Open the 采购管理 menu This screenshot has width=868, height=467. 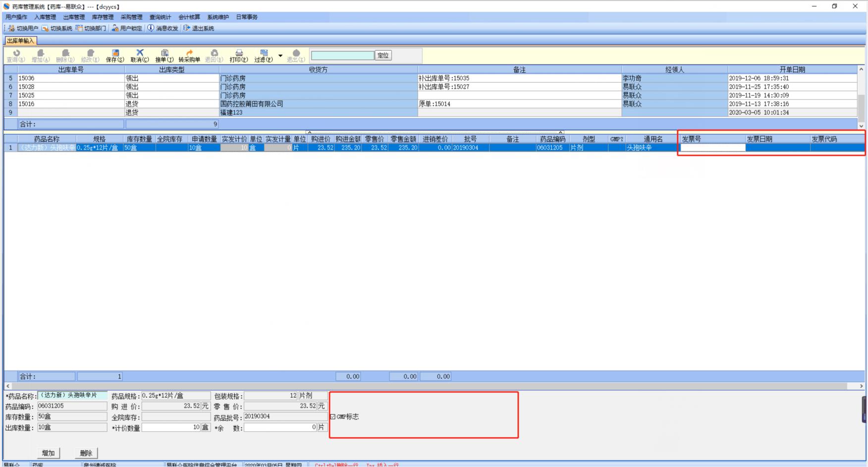(x=131, y=17)
